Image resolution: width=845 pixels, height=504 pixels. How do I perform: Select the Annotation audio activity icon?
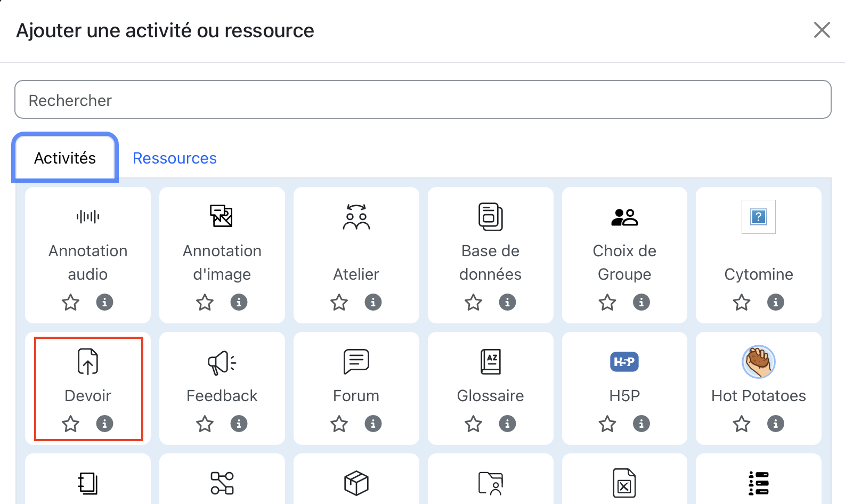[x=88, y=217]
